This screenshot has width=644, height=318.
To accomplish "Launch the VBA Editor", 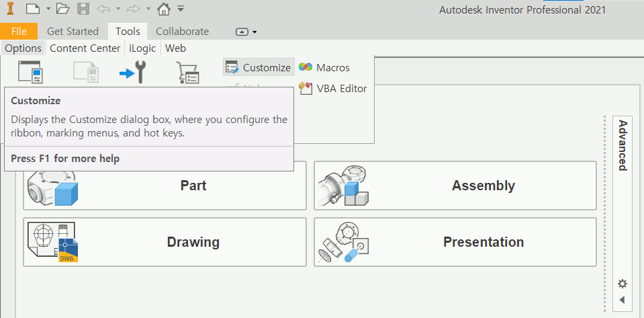I will tap(333, 89).
